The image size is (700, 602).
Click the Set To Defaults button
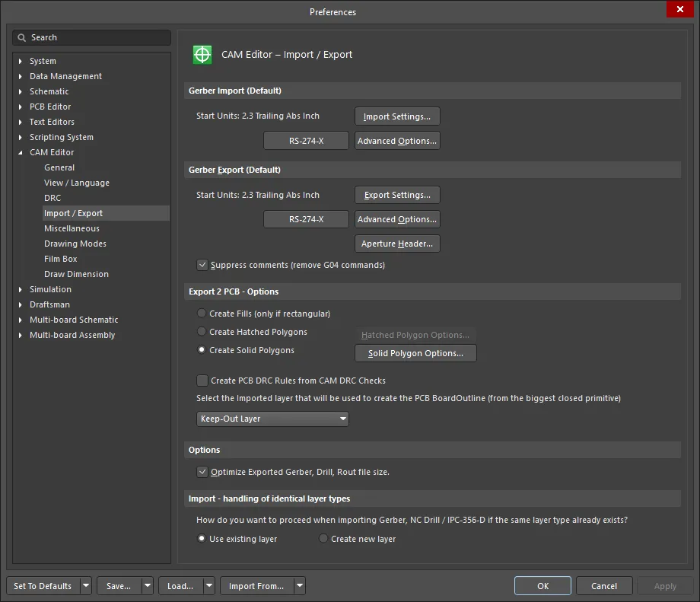point(43,585)
